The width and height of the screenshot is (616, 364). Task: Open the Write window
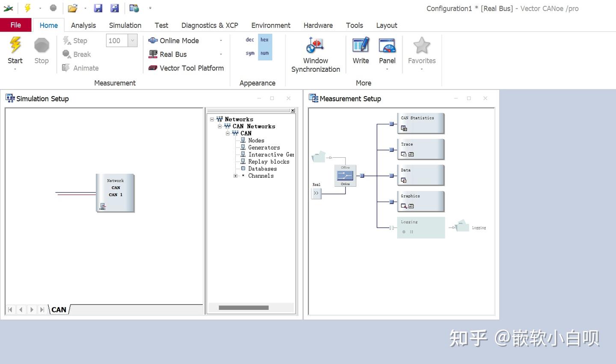tap(361, 51)
